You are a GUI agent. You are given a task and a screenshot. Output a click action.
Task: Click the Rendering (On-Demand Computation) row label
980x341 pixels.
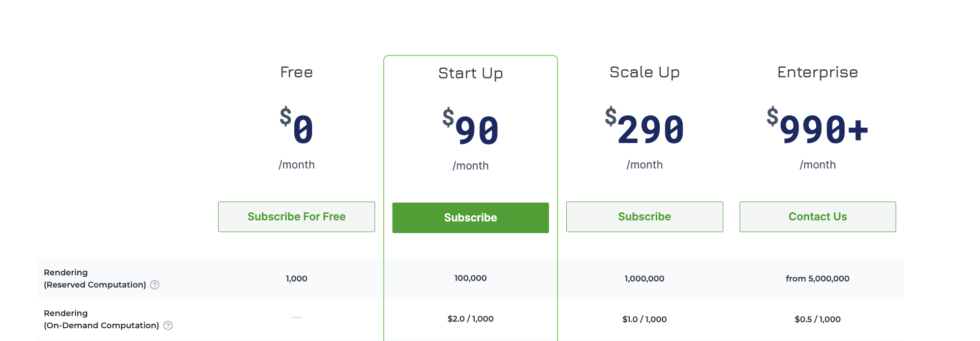click(x=101, y=319)
